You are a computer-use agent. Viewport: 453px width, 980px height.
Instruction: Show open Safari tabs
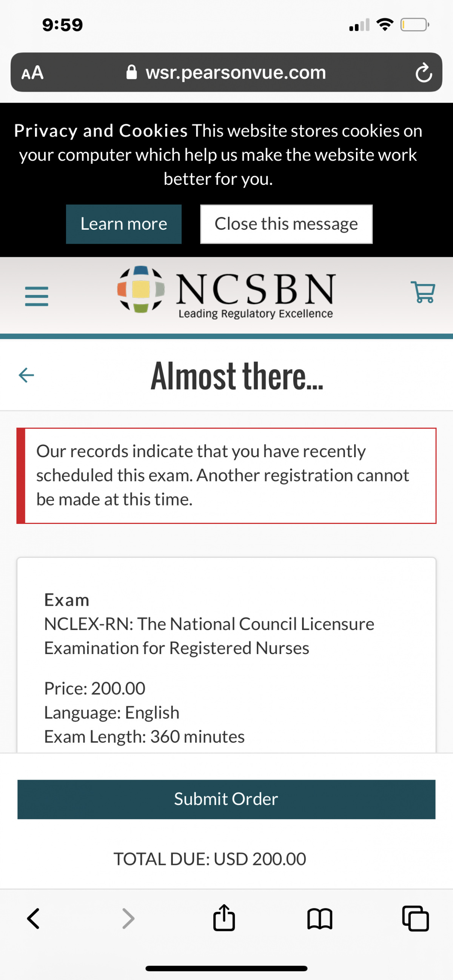(x=415, y=919)
